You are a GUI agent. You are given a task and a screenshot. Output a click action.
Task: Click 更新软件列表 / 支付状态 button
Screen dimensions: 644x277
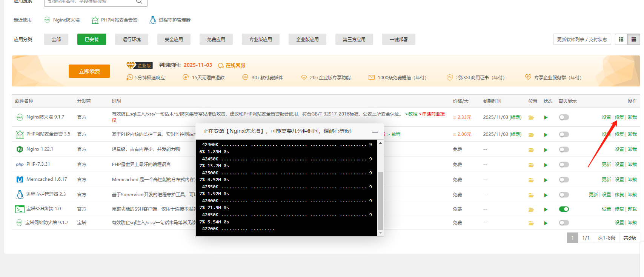pos(582,39)
